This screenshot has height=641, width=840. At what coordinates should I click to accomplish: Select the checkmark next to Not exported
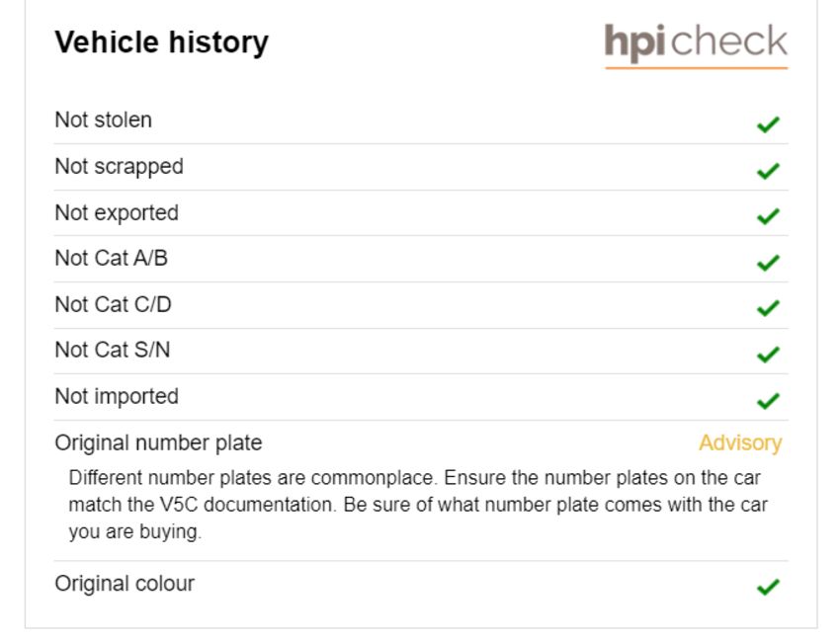coord(768,216)
